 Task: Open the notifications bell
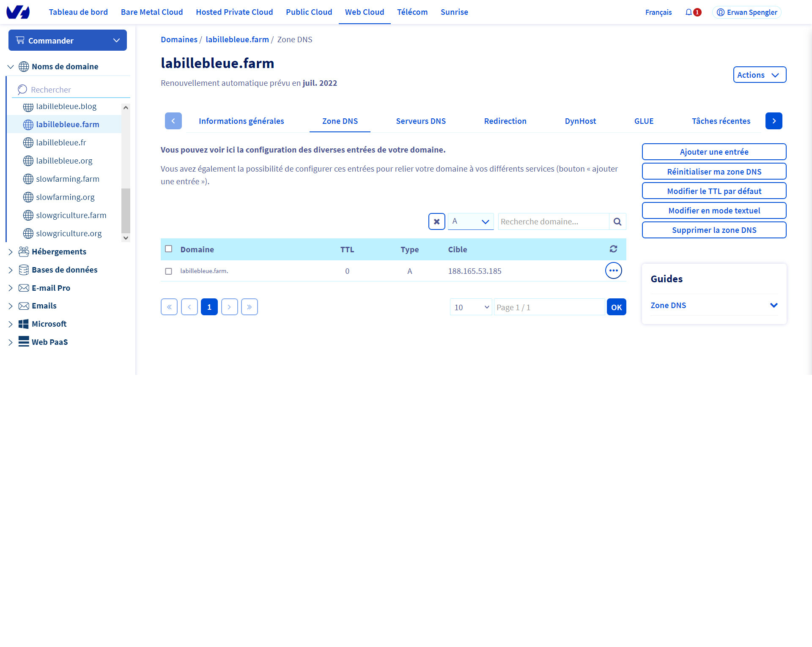coord(689,12)
